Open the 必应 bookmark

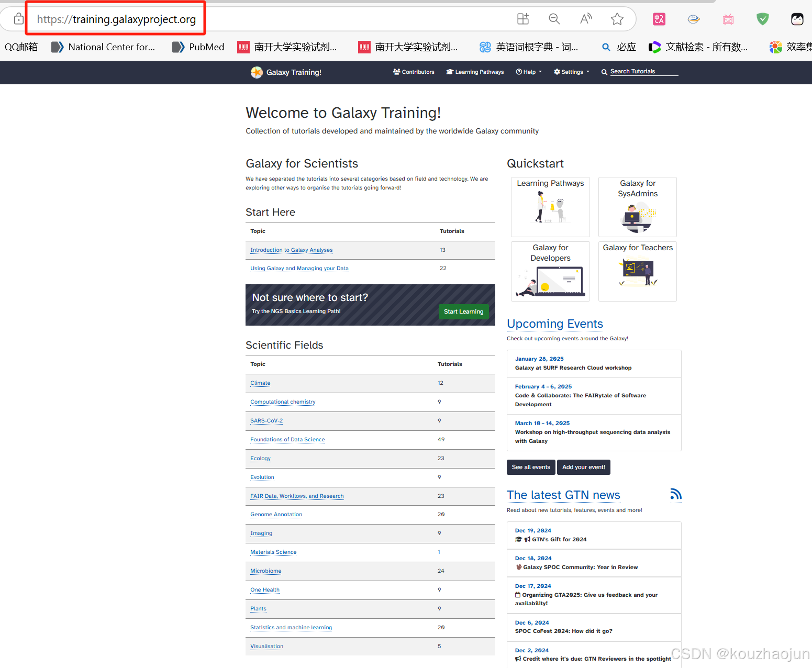tap(619, 47)
